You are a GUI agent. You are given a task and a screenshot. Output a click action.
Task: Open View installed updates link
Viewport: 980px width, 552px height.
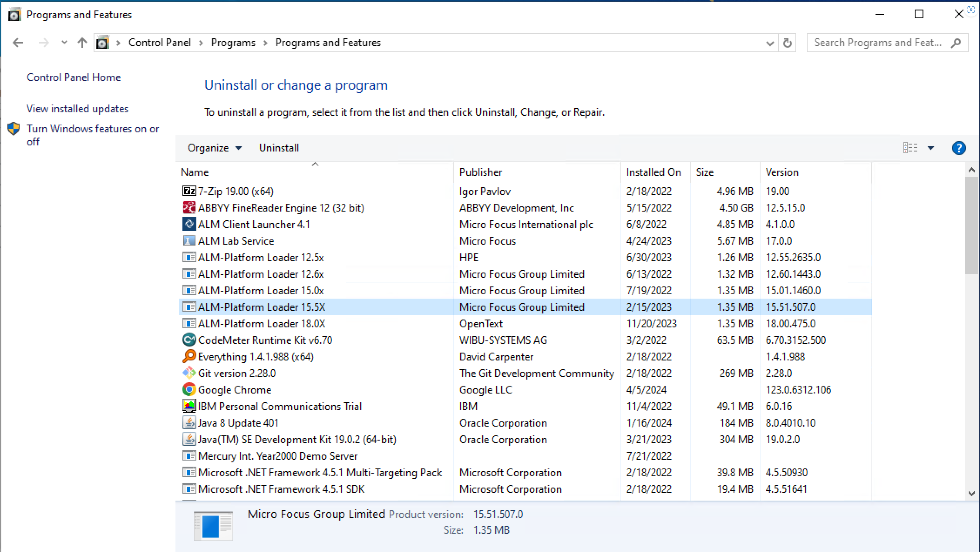pos(77,109)
